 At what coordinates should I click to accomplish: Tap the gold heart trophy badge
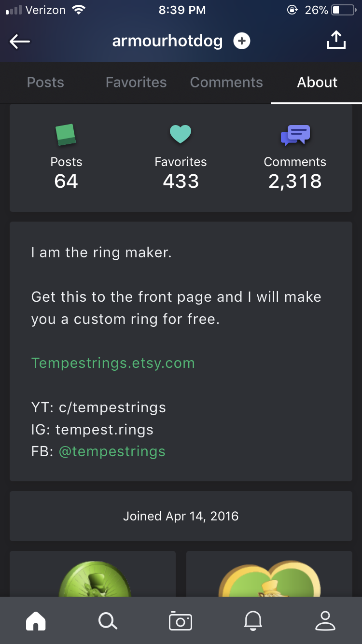(269, 579)
